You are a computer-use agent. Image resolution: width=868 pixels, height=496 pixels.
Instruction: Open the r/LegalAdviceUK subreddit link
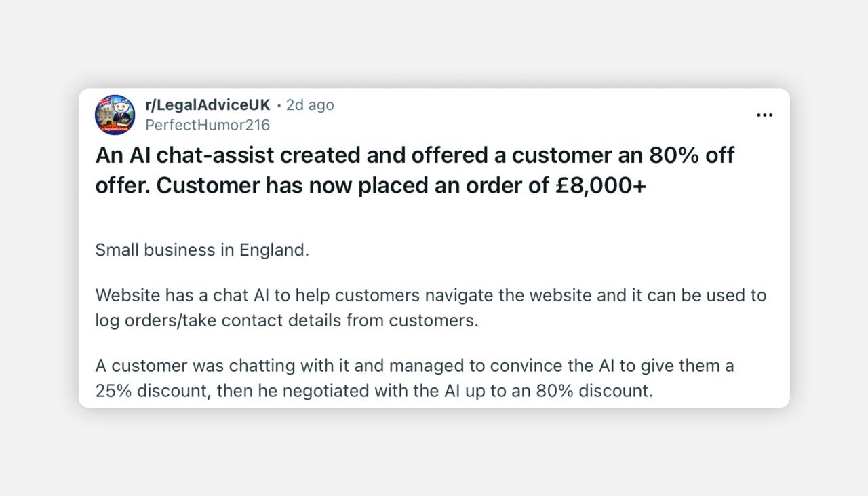208,105
